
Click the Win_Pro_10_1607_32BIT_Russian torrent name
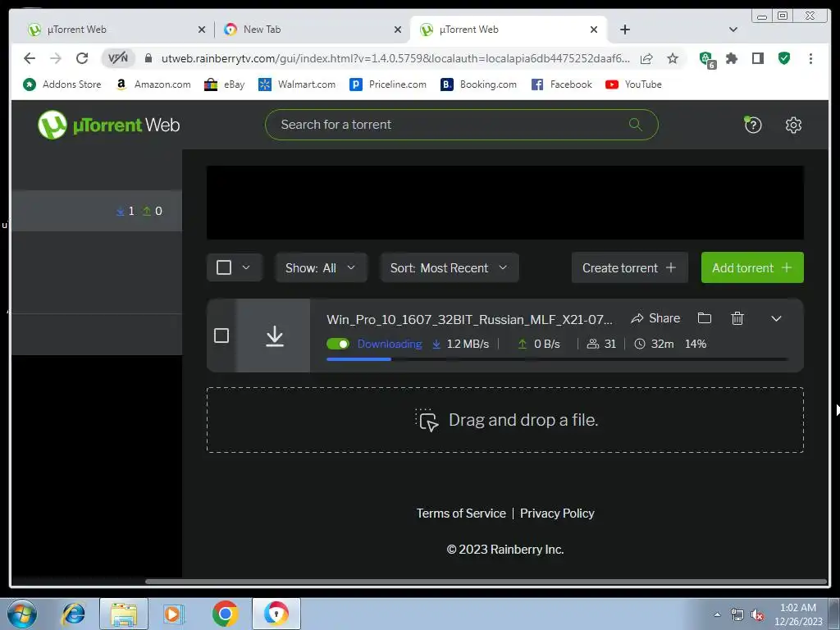click(469, 319)
